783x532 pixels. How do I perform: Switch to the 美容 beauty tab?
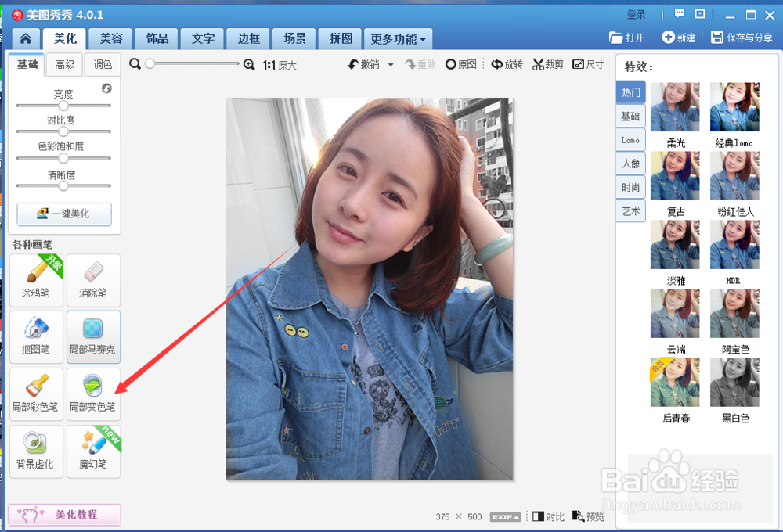[110, 38]
